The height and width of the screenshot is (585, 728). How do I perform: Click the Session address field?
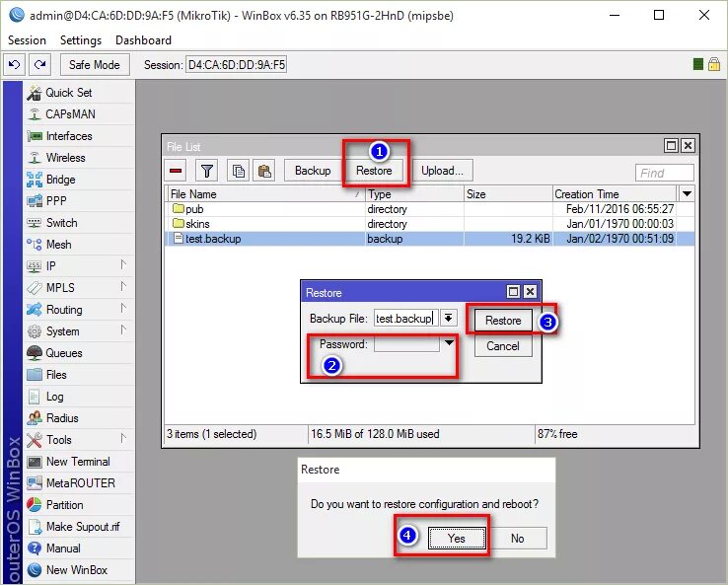click(237, 64)
